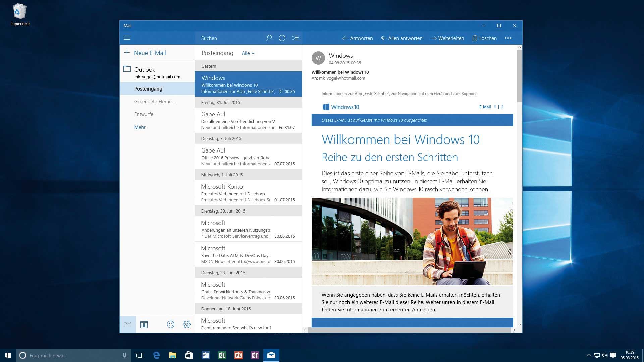
Task: Click the search magnifier icon
Action: pos(269,38)
